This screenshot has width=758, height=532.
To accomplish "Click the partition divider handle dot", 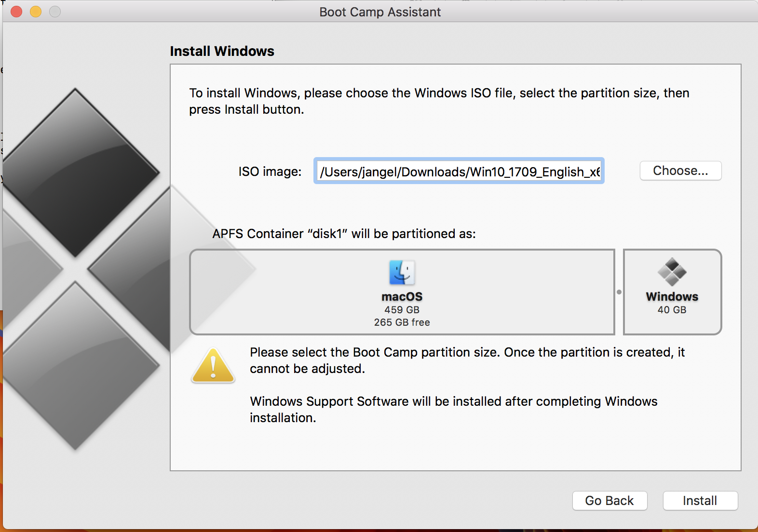I will (619, 292).
